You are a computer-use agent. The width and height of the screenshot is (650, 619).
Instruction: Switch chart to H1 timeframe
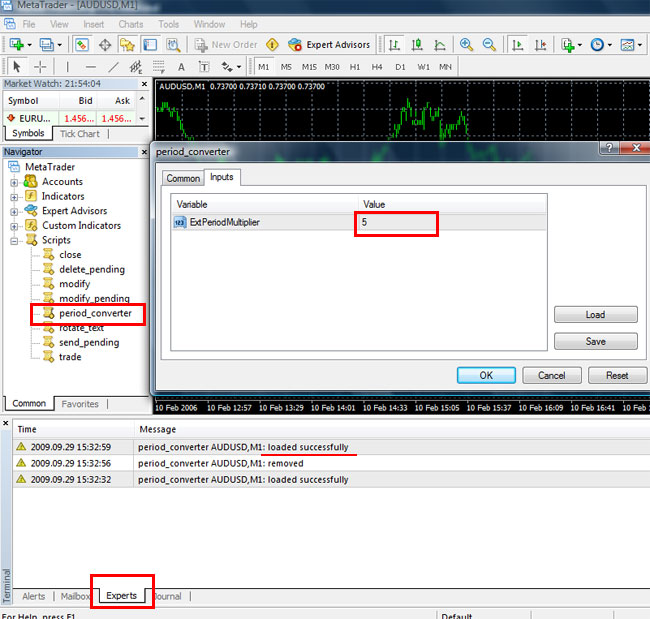[355, 67]
